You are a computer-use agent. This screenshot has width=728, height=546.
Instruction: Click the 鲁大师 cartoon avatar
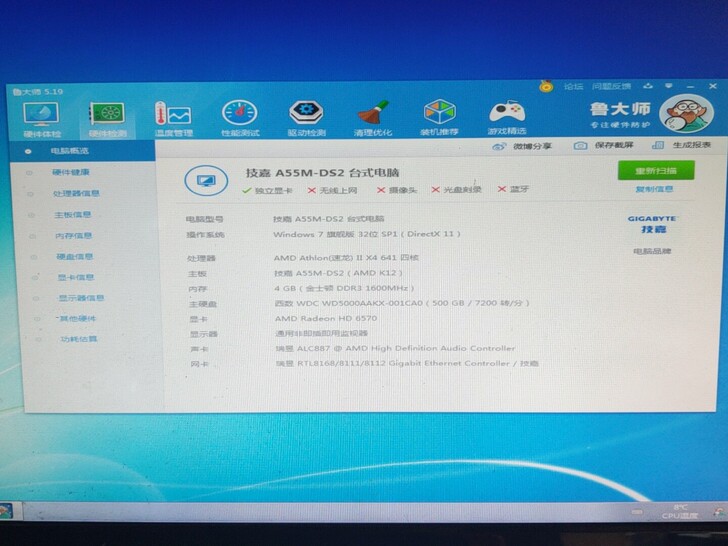[686, 114]
